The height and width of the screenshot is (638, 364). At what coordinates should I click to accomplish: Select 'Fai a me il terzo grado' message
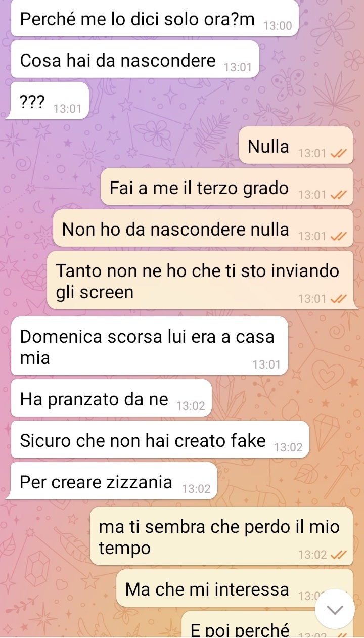227,187
